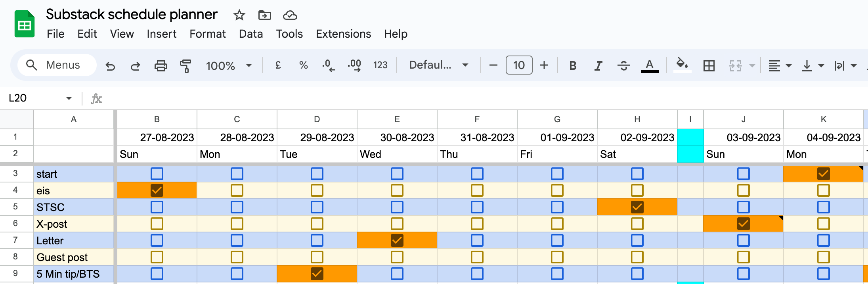This screenshot has width=868, height=284.
Task: Decrease decimal places
Action: point(329,65)
